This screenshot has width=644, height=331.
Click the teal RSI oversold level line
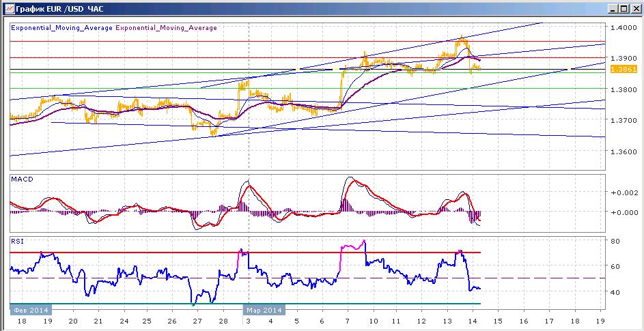245,304
